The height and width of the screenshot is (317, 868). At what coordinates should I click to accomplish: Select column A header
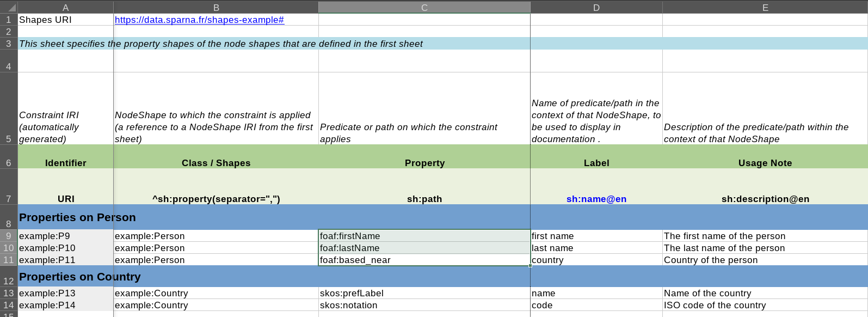click(x=65, y=7)
